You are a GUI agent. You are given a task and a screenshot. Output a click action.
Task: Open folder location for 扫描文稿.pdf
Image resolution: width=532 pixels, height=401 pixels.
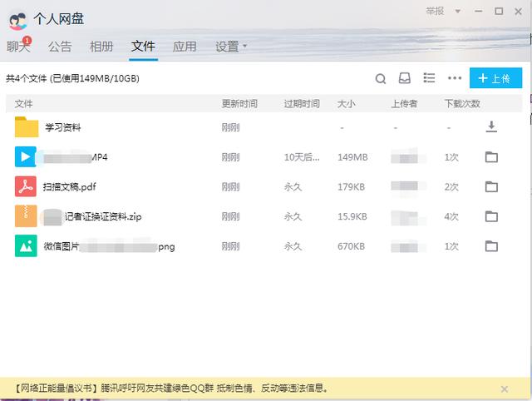point(491,186)
